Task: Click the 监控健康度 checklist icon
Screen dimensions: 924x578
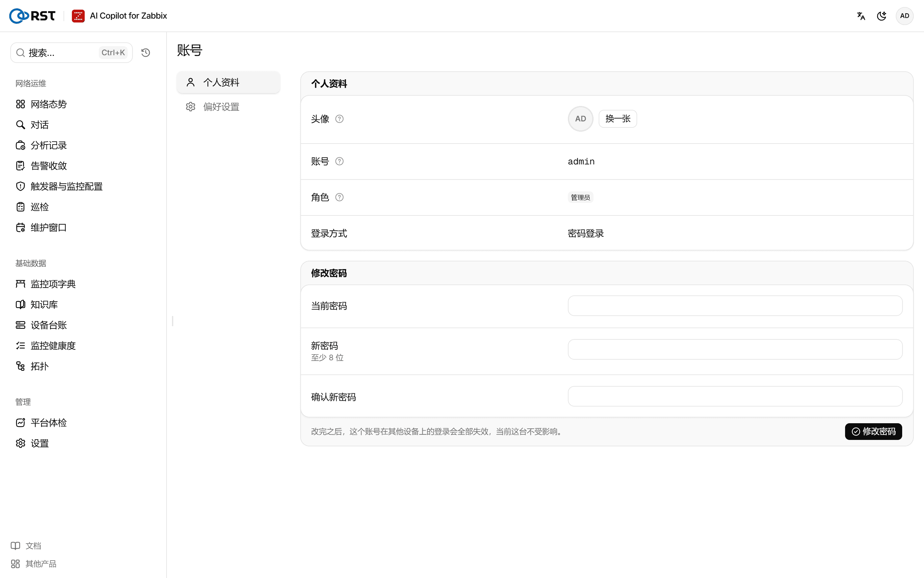Action: coord(21,346)
